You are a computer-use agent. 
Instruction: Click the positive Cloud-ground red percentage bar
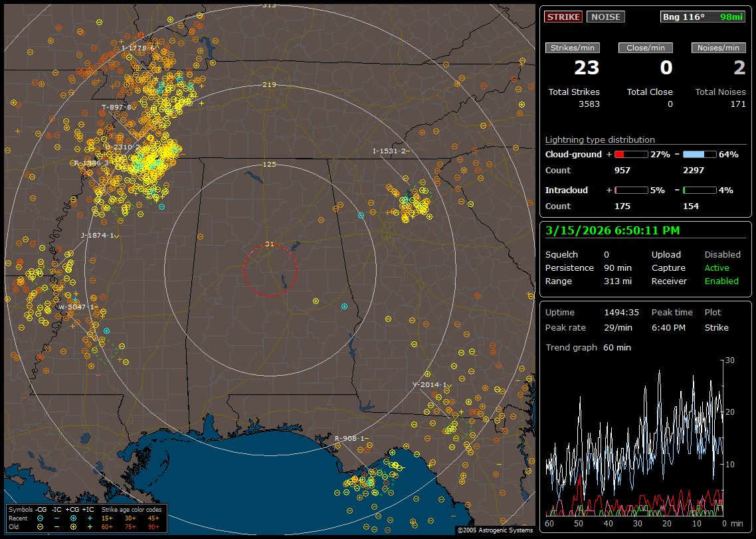click(x=630, y=155)
